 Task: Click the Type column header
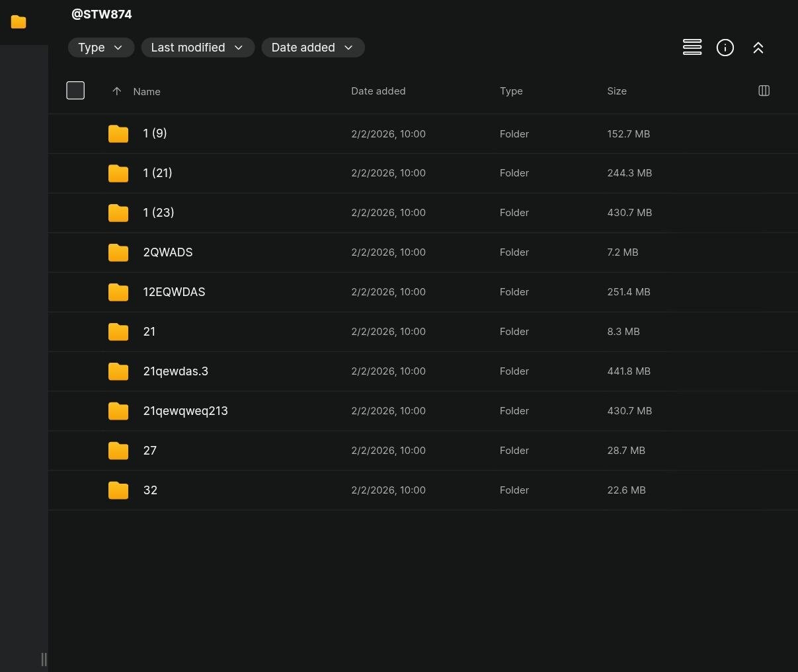(511, 91)
